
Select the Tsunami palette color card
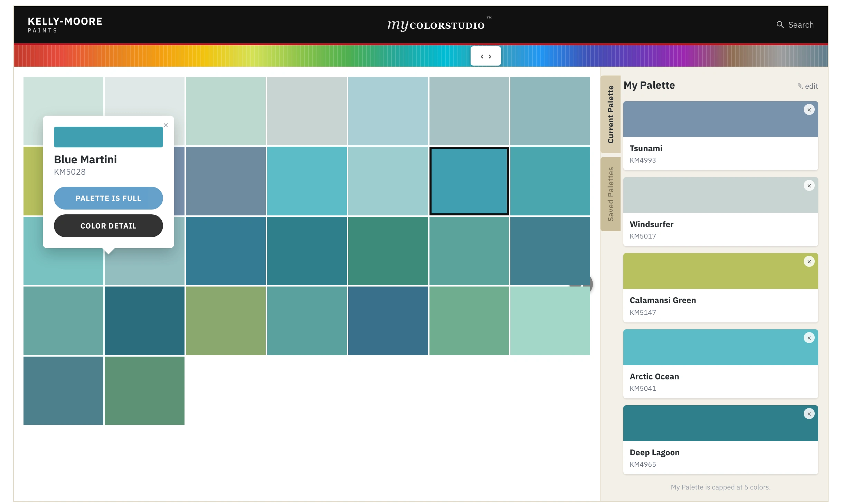click(720, 136)
